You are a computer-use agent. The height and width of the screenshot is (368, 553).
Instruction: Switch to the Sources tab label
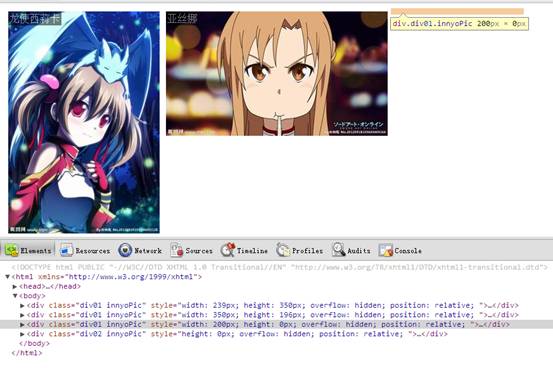(199, 251)
